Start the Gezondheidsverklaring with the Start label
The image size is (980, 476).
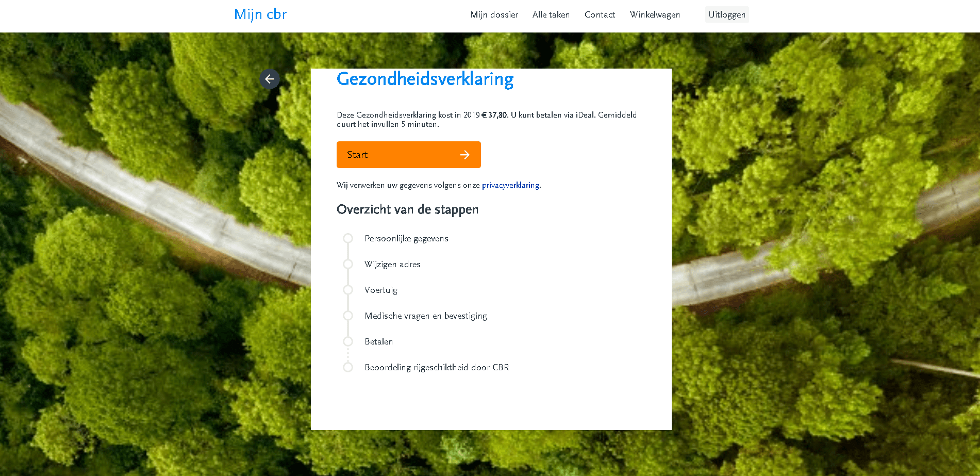coord(357,155)
